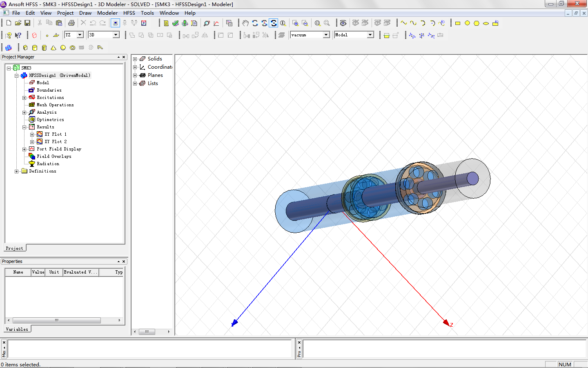Expand the Analysis node
Image resolution: width=588 pixels, height=368 pixels.
[x=24, y=112]
